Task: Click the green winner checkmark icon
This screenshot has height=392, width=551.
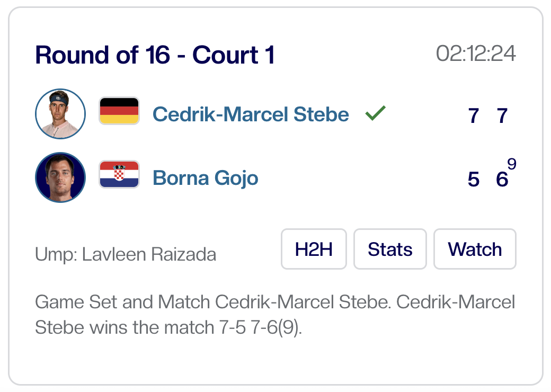Action: 375,113
